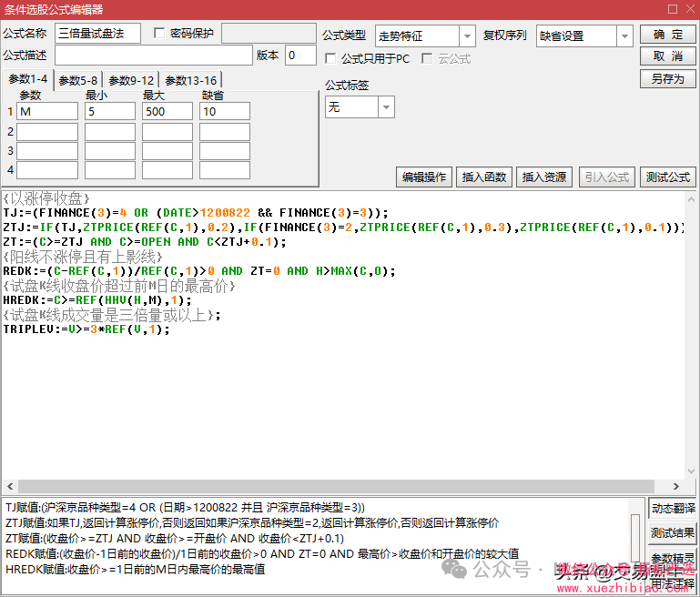Click the horizontal scrollbar left arrow
This screenshot has width=700, height=597.
[x=10, y=486]
